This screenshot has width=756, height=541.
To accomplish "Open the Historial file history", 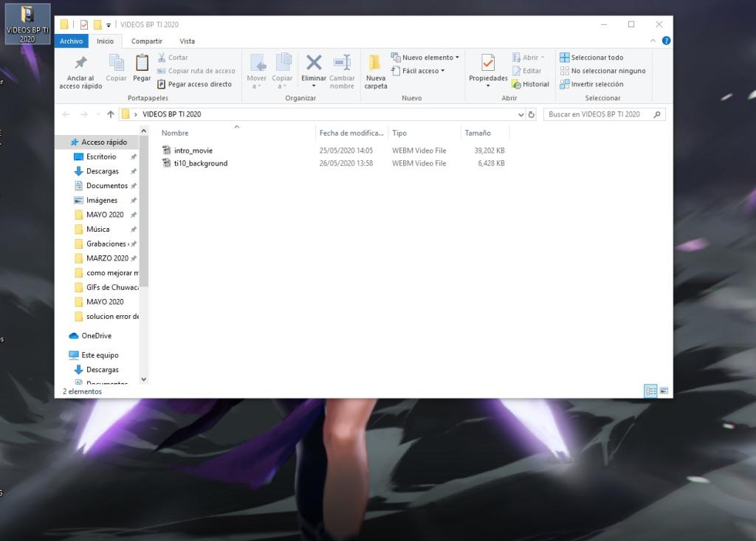I will pos(530,84).
